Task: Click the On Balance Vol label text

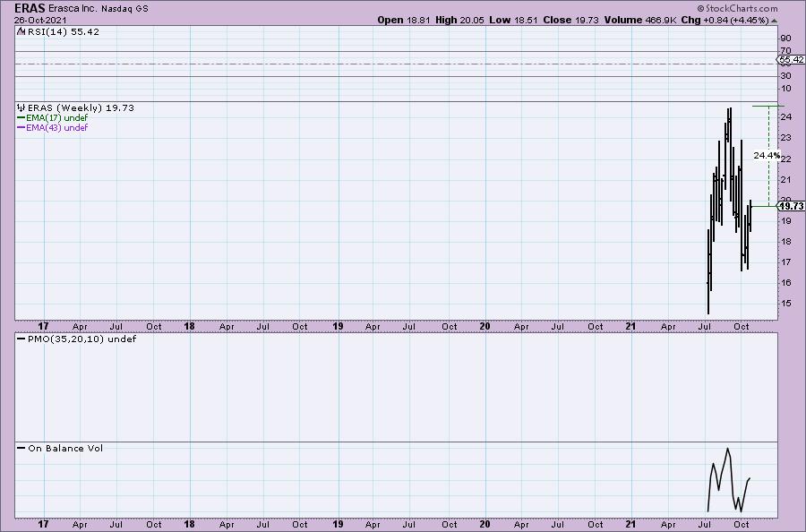Action: click(65, 448)
